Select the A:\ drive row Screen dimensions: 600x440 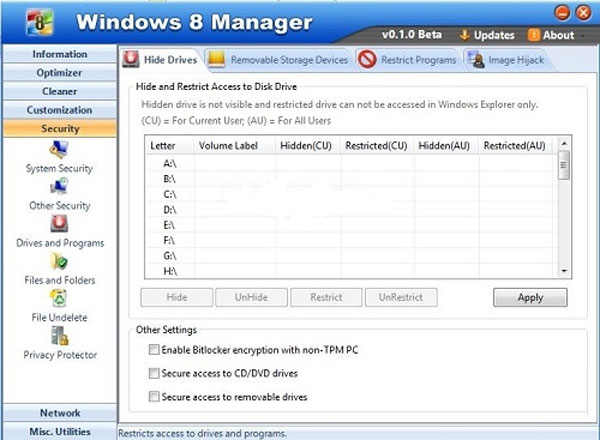coord(350,164)
